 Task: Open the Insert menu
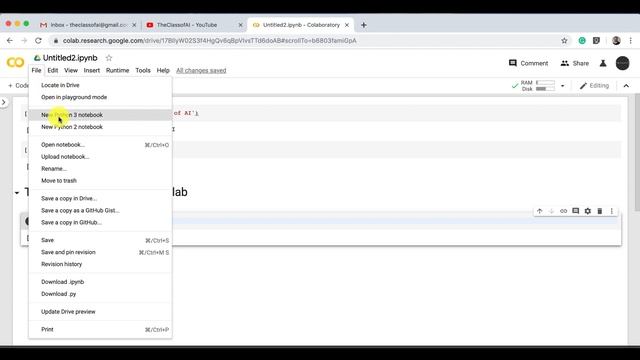click(x=91, y=70)
